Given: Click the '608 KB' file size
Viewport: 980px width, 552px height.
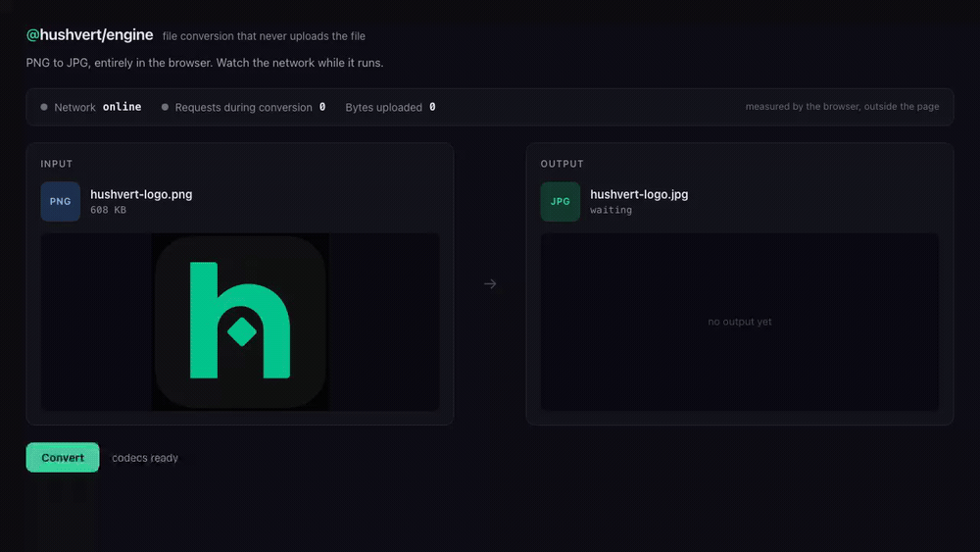Looking at the screenshot, I should (x=108, y=210).
